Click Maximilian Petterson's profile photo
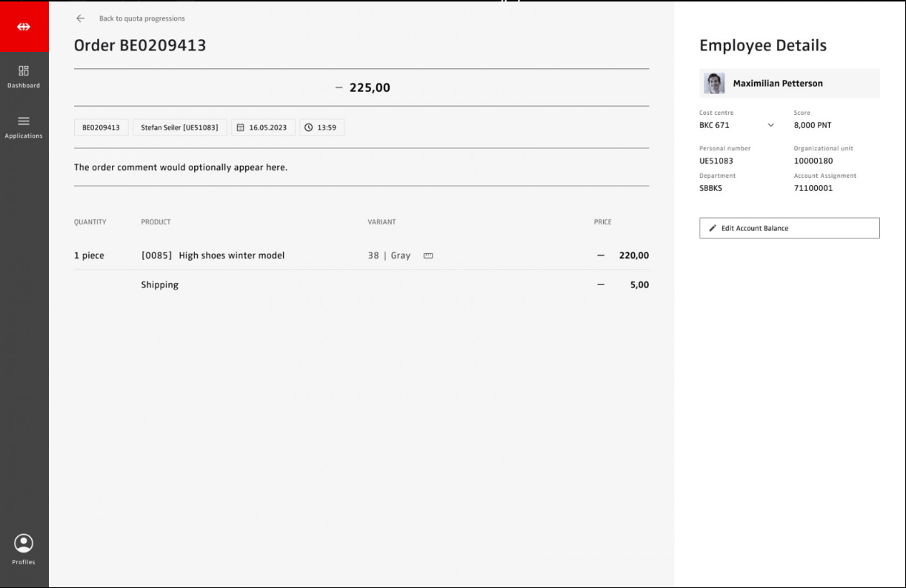 pos(714,84)
